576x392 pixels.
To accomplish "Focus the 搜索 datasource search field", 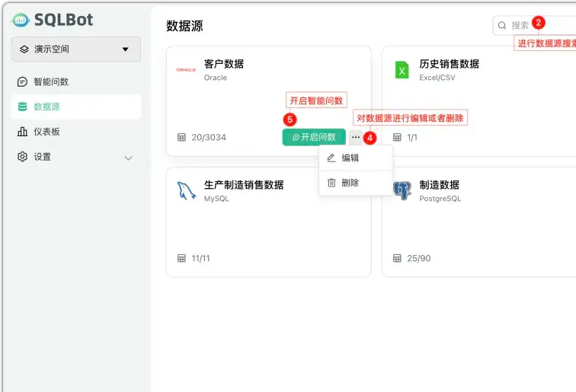I will point(535,25).
